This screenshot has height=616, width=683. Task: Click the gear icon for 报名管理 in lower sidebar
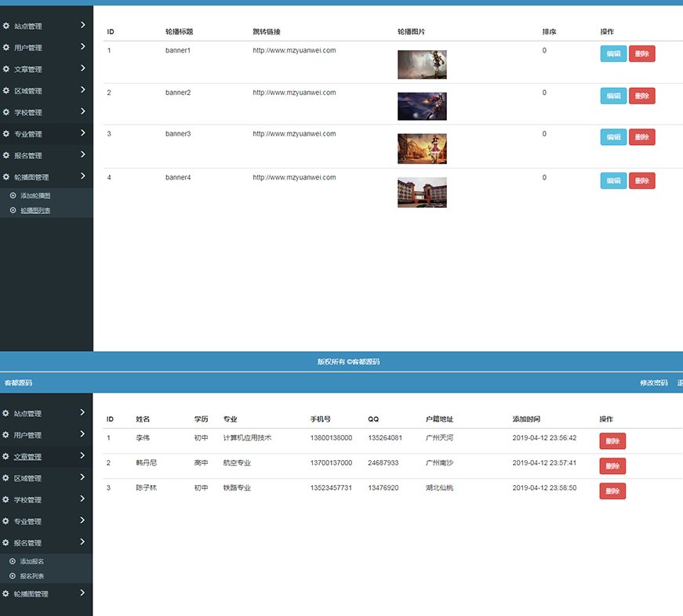pos(6,542)
